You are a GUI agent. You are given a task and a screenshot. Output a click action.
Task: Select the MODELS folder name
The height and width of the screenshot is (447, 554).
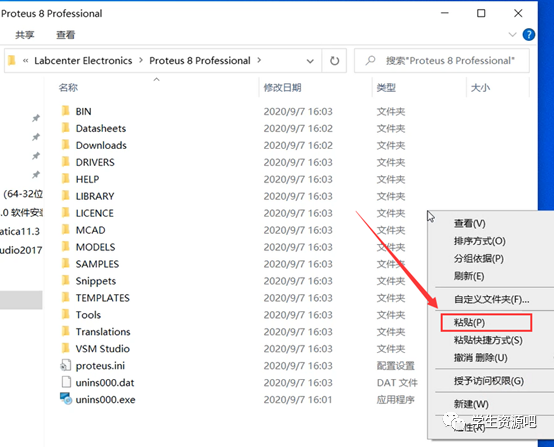click(x=95, y=247)
